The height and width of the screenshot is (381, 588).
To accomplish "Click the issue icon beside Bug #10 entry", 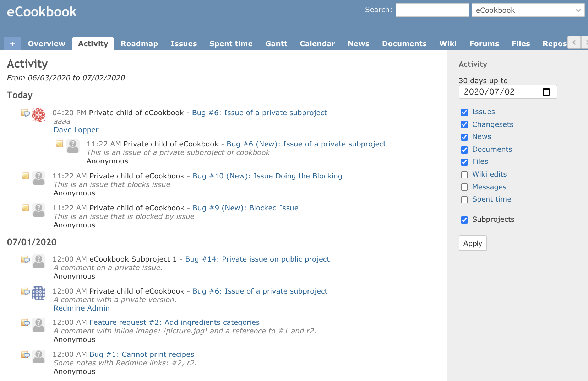I will point(25,176).
